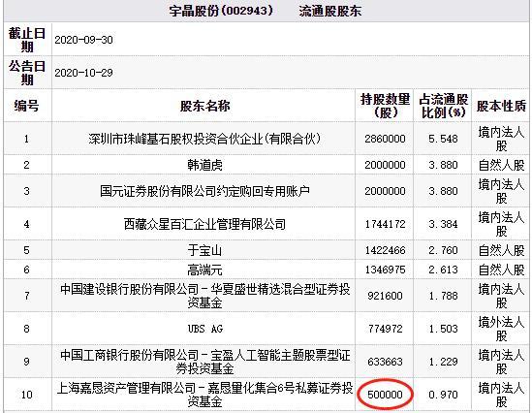This screenshot has height=413, width=532.
Task: Select the share count 1346975
Action: coord(385,270)
